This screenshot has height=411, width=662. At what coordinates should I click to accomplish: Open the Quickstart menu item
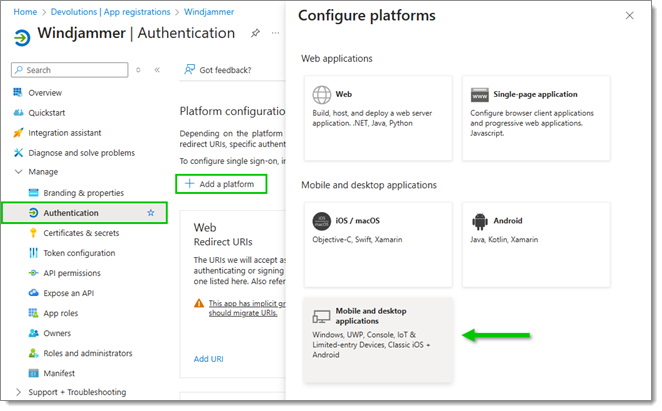coord(46,113)
